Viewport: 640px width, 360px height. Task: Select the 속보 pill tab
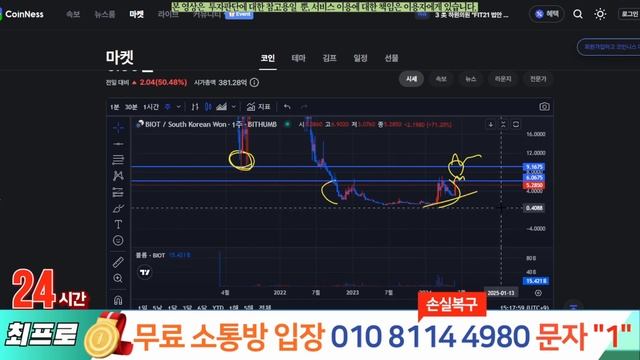[441, 79]
